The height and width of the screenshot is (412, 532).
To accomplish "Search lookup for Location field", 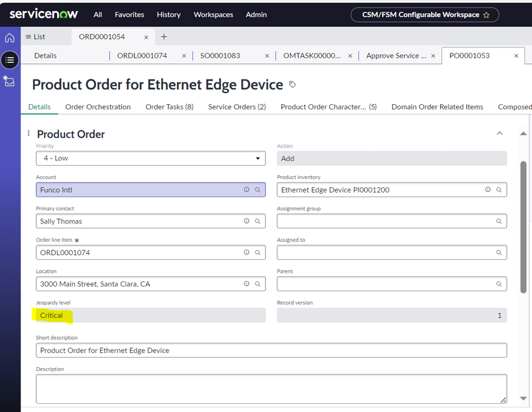I will coord(258,284).
